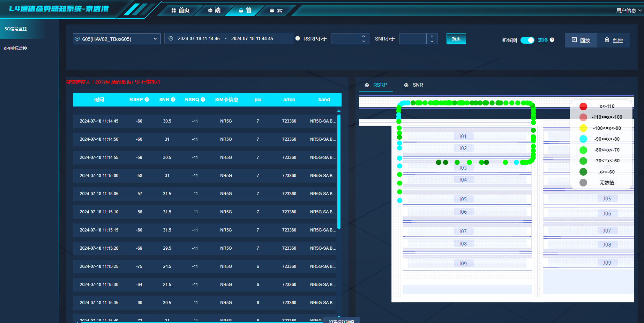
Task: Open the 云 top navigation tab
Action: tap(276, 10)
